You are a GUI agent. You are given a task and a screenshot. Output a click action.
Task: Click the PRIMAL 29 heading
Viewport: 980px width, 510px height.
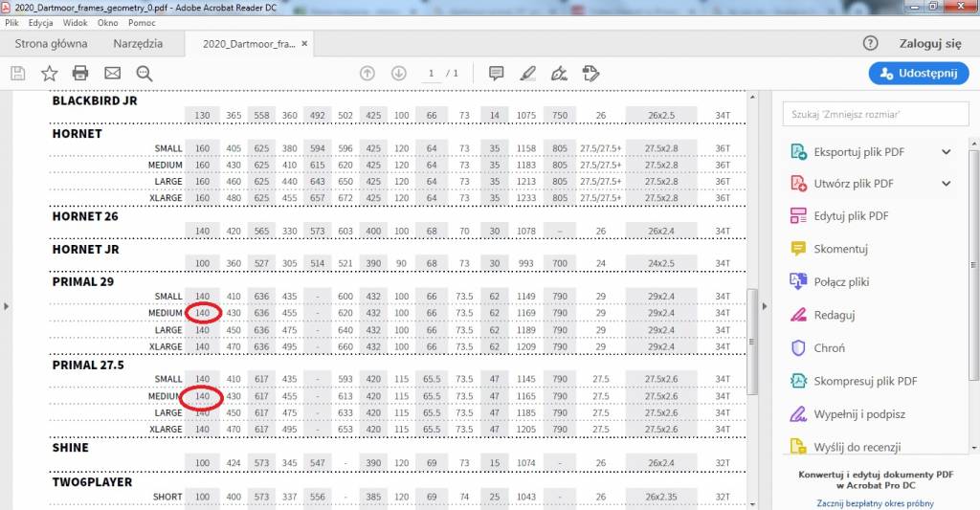[x=83, y=282]
